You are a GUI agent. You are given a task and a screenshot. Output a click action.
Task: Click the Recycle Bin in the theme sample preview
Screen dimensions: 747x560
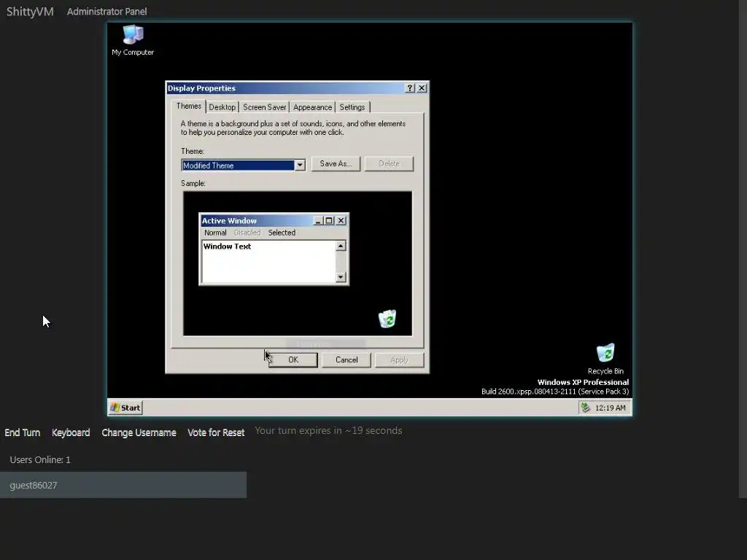click(x=387, y=319)
